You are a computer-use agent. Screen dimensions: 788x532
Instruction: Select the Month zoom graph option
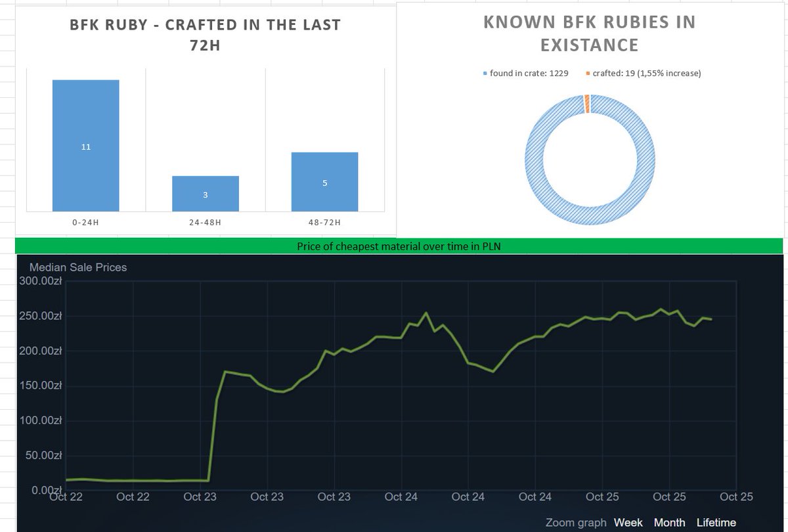[x=669, y=523]
